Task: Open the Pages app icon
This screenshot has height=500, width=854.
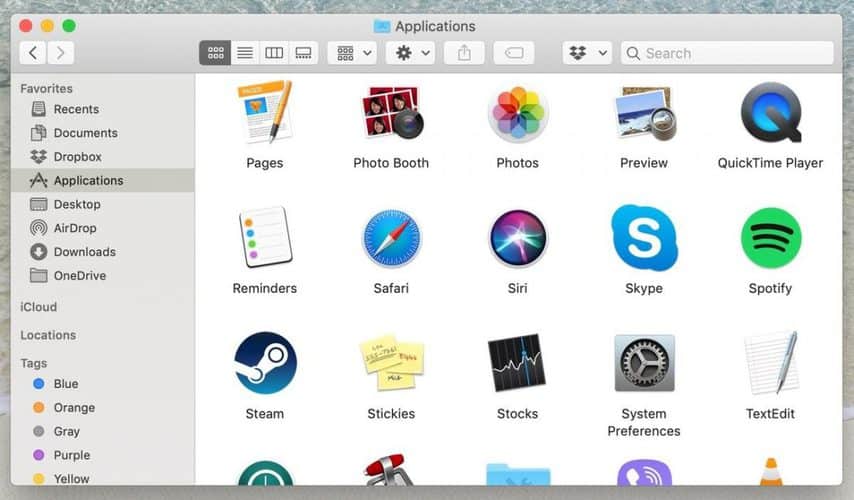Action: (x=265, y=112)
